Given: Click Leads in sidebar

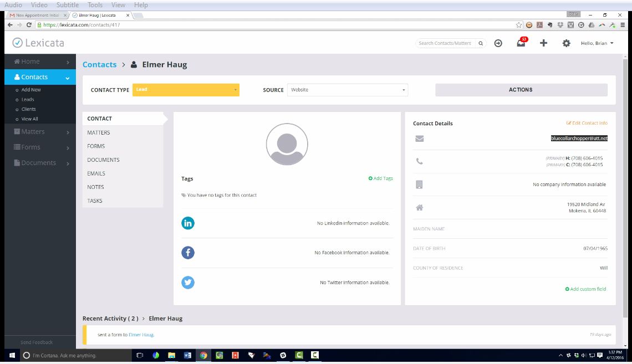Looking at the screenshot, I should (x=28, y=100).
